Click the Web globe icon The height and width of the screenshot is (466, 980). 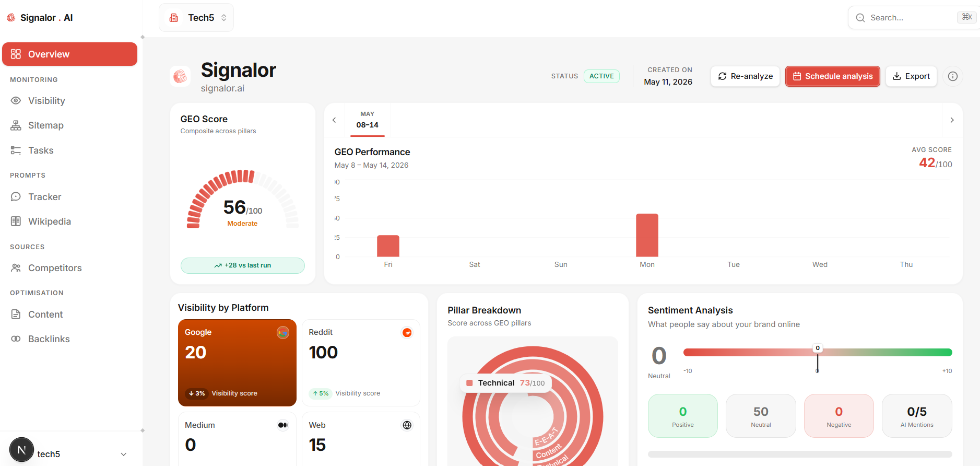click(x=407, y=425)
